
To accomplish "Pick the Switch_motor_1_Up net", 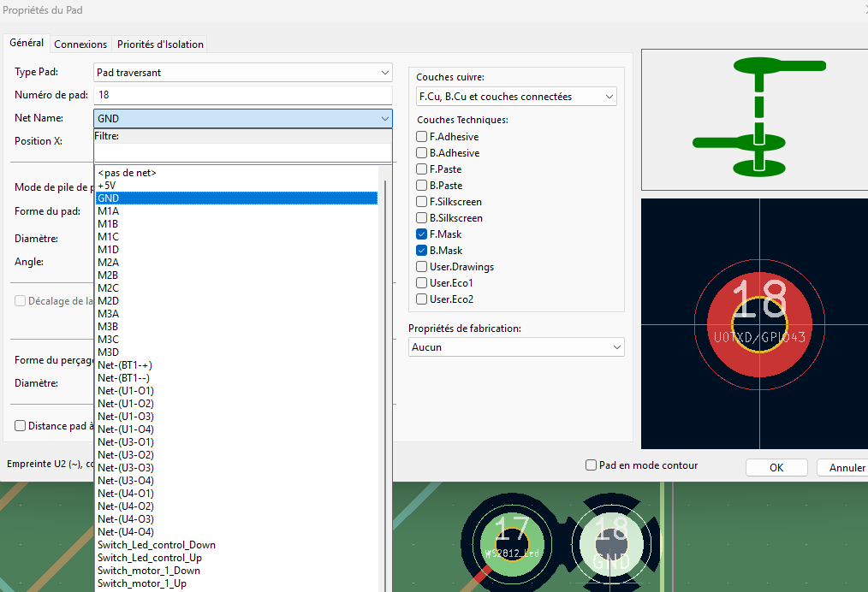I will point(236,583).
